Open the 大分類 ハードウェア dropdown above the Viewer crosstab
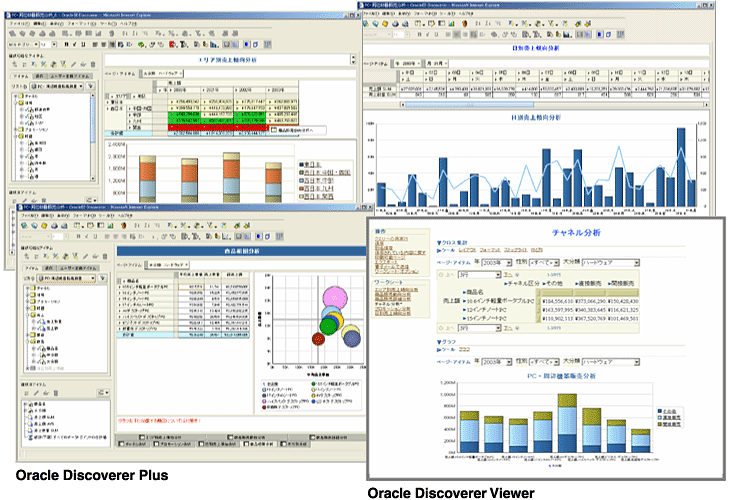 click(611, 263)
